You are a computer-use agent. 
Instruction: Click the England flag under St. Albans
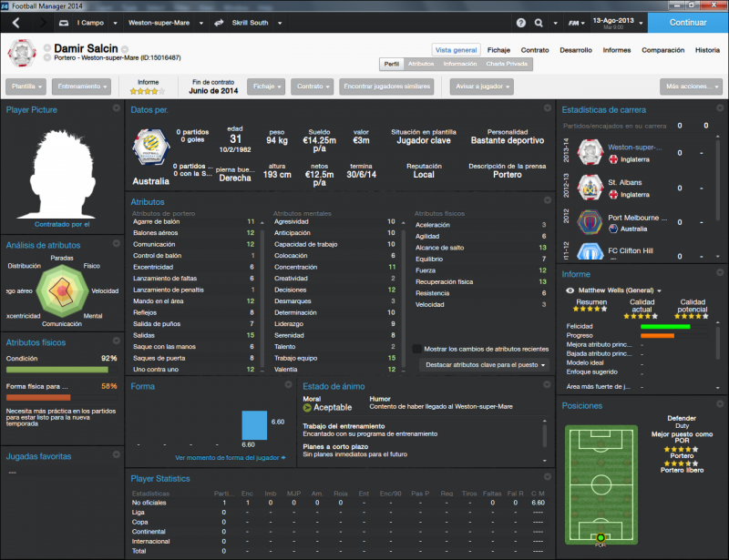pos(613,195)
